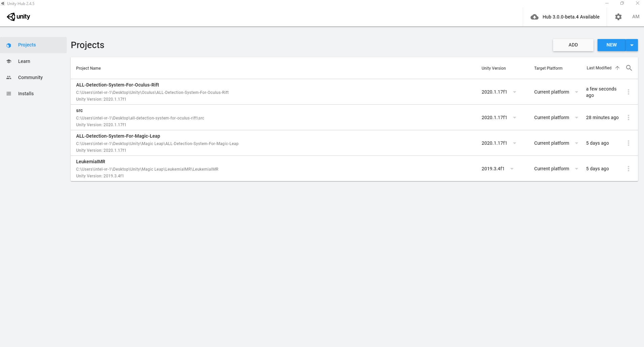Viewport: 644px width, 347px height.
Task: Restore down the Unity Hub window
Action: 622,3
